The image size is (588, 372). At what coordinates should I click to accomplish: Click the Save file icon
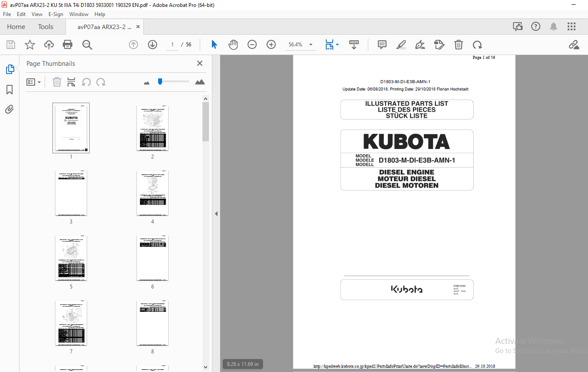[x=11, y=45]
